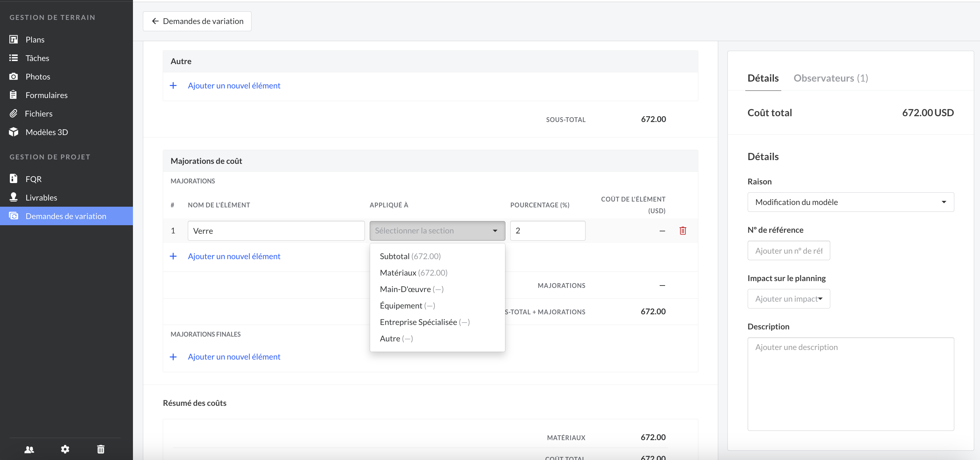Open Livrables stamp icon
Viewport: 980px width, 460px height.
13,197
